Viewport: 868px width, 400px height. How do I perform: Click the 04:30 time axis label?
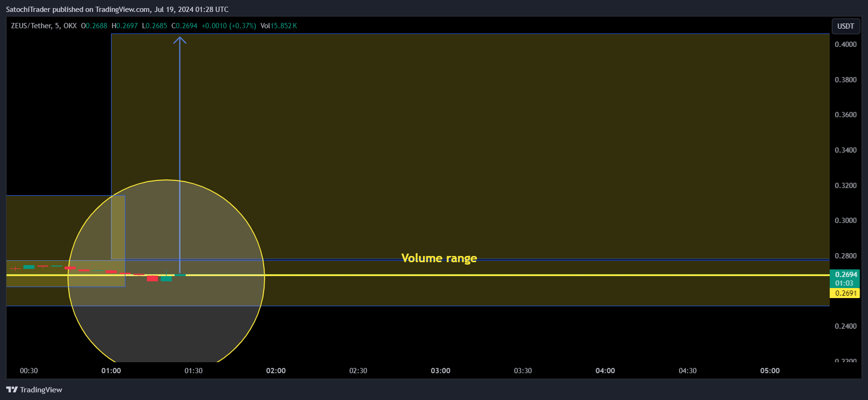click(688, 371)
